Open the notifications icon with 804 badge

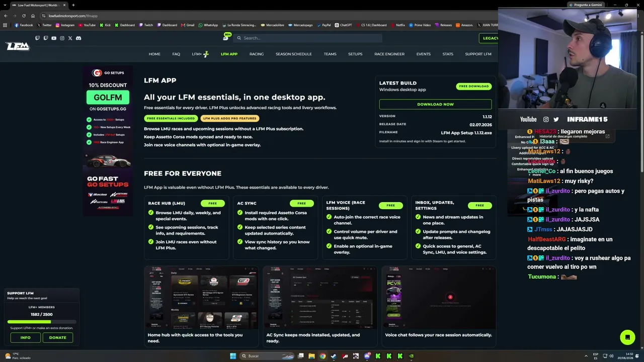(x=226, y=38)
